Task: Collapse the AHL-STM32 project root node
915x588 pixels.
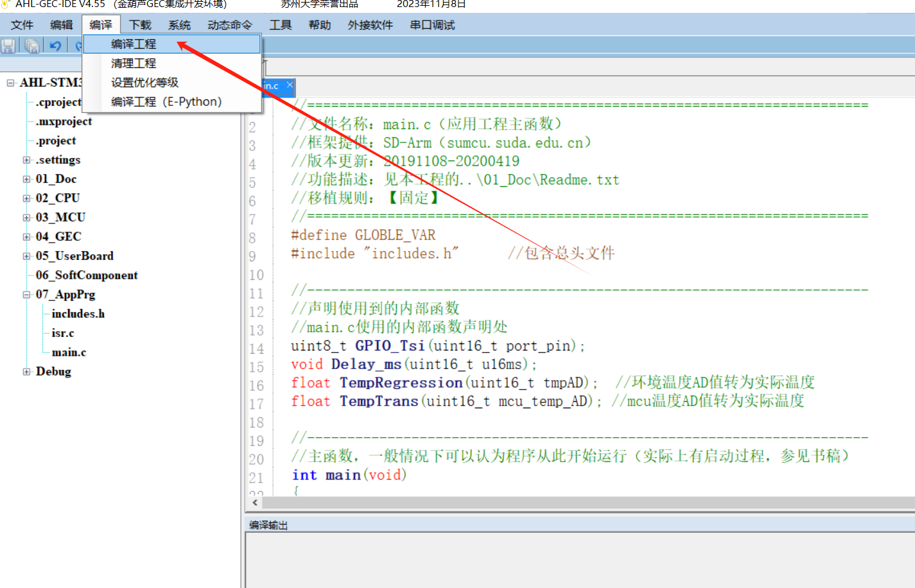Action: pos(11,83)
